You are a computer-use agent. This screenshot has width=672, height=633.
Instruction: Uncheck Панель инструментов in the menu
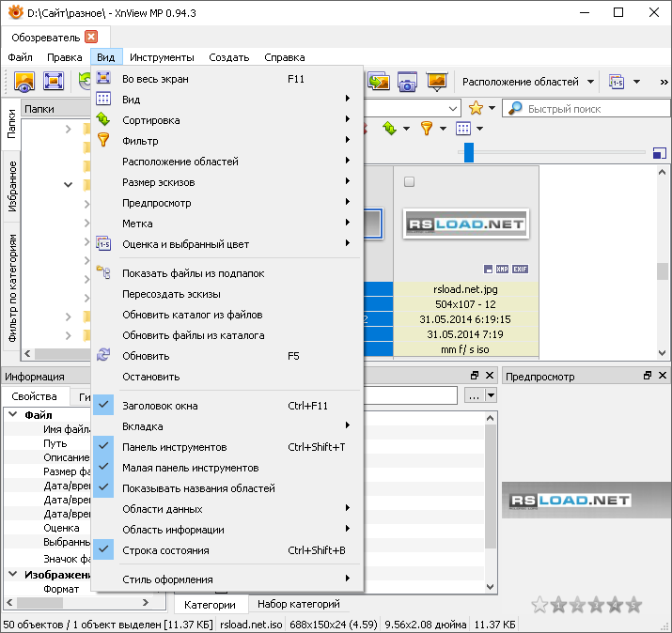(x=174, y=447)
